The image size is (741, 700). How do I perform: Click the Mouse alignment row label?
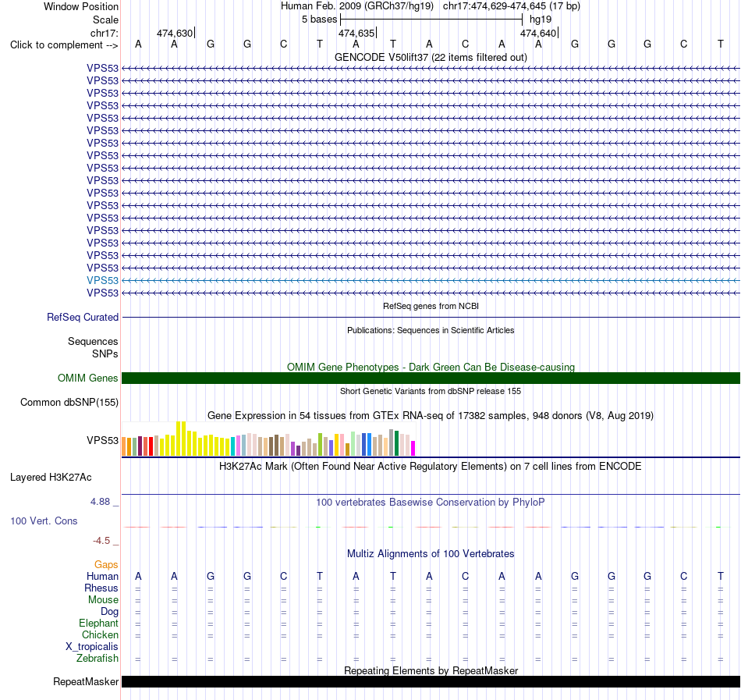click(x=103, y=600)
